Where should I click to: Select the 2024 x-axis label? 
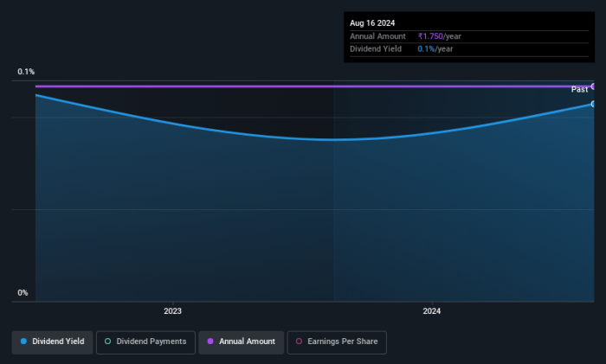click(432, 310)
